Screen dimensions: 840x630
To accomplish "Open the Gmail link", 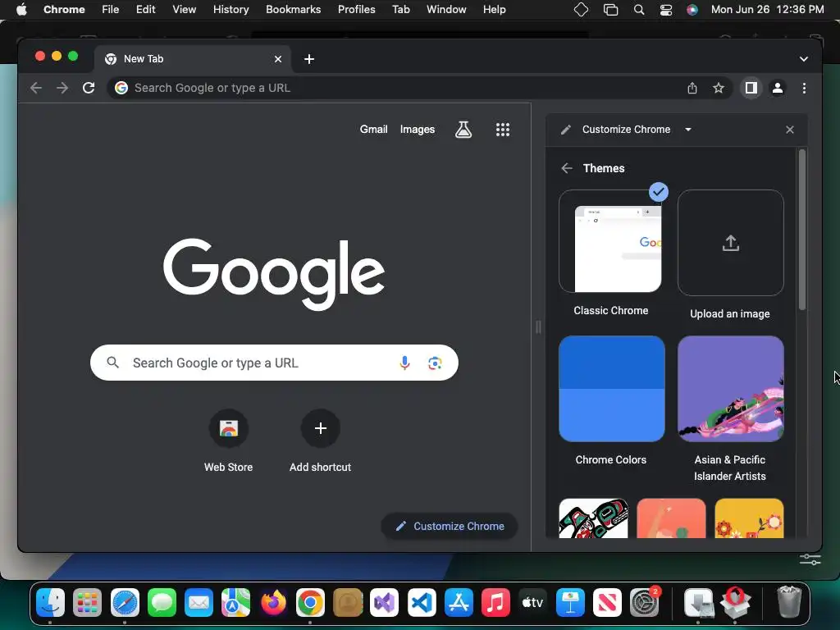I will pos(373,130).
